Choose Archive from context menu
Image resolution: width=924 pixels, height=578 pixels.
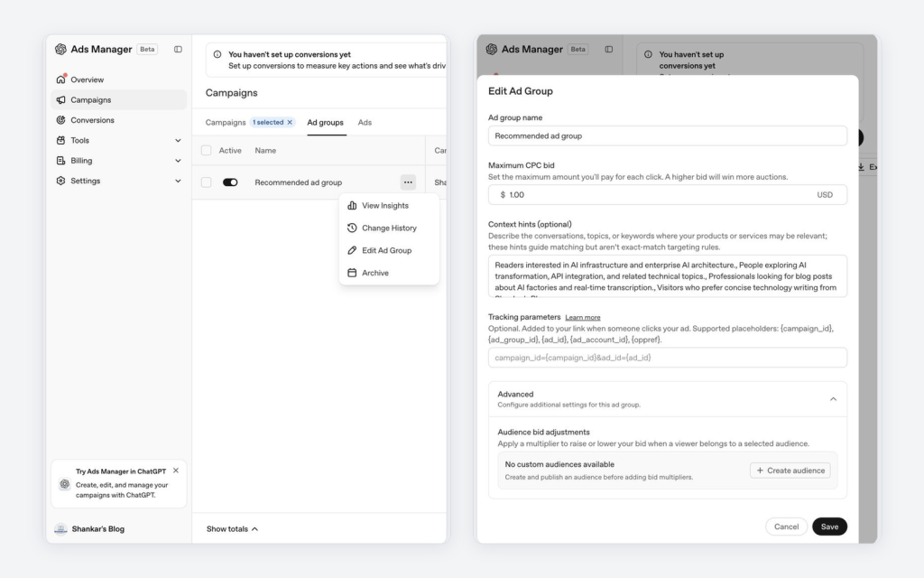(389, 273)
